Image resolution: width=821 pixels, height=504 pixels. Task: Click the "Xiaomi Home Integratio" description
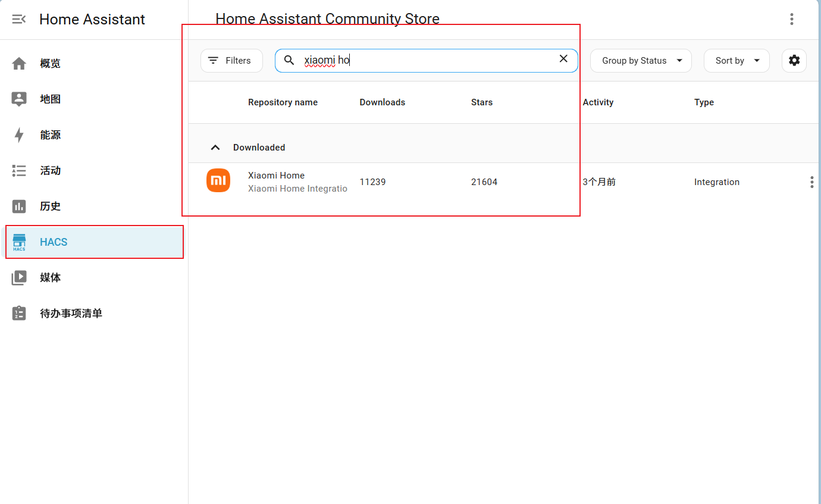(x=297, y=189)
